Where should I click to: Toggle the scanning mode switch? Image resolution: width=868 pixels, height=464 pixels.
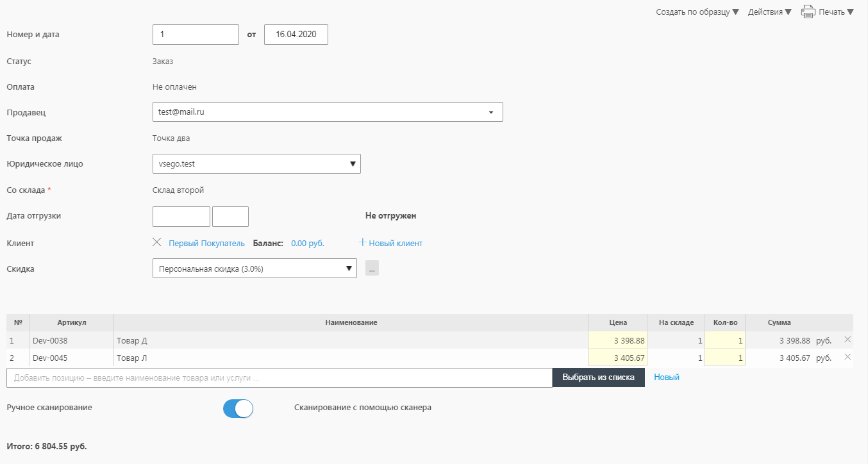[x=238, y=408]
